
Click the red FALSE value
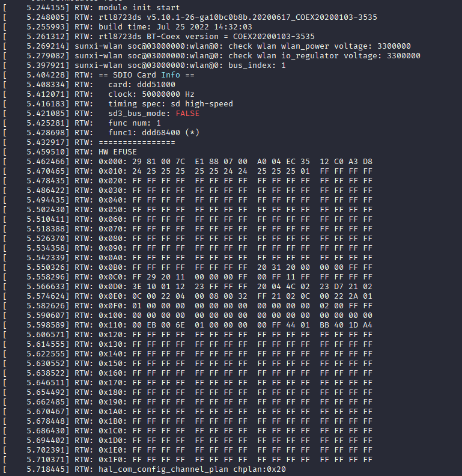coord(187,114)
